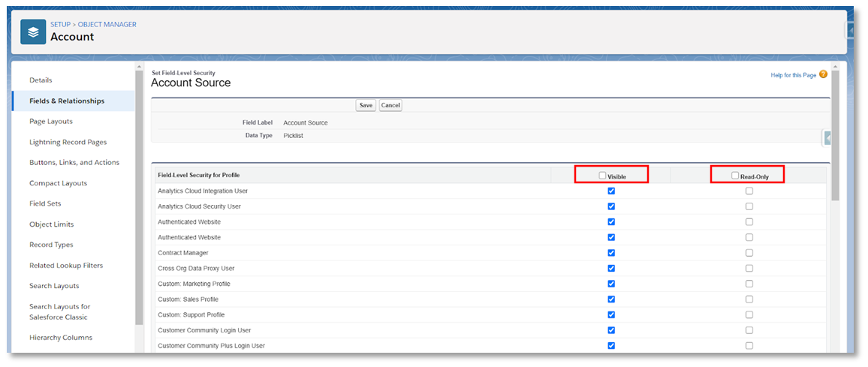Image resolution: width=868 pixels, height=367 pixels.
Task: Open Object Limits in sidebar
Action: coord(52,224)
